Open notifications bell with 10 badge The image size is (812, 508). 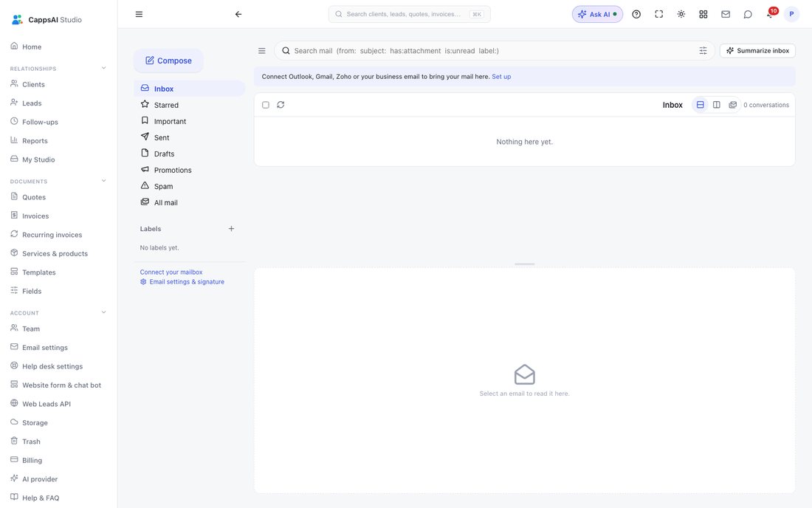click(x=771, y=13)
